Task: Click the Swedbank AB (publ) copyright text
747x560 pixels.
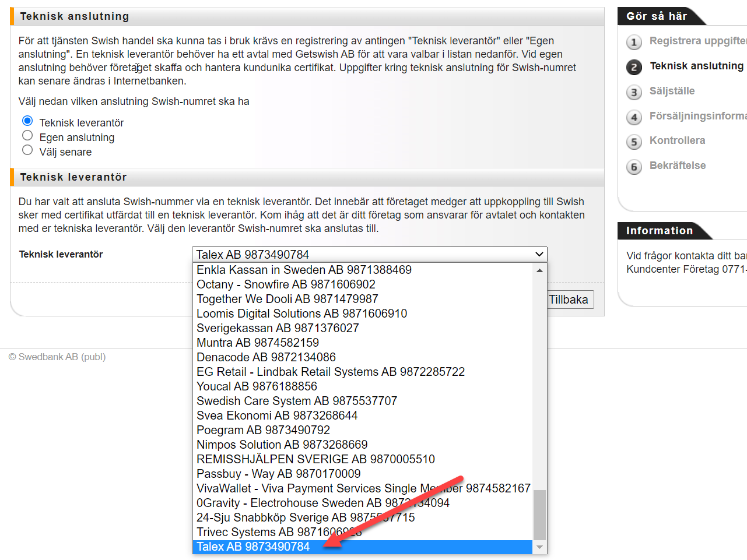Action: click(57, 357)
